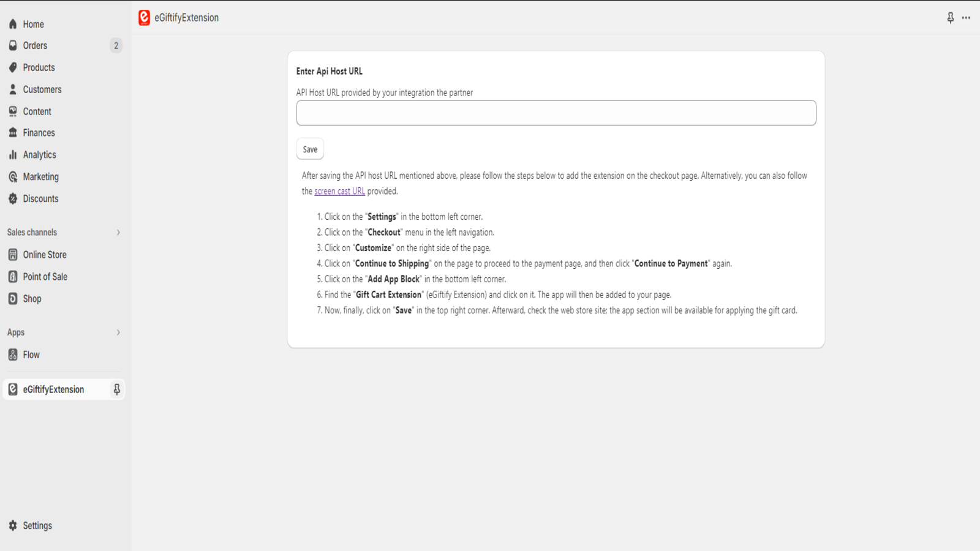
Task: Click step 4 'Continue to Shipping' text
Action: pyautogui.click(x=392, y=264)
